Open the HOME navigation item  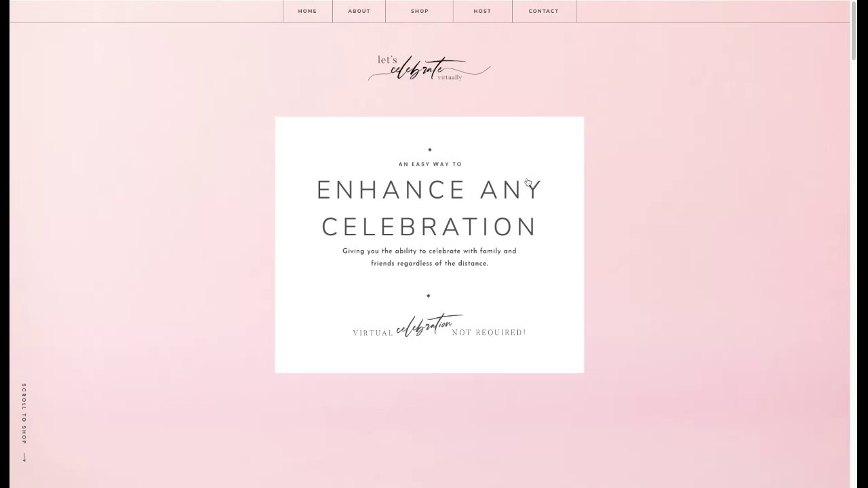coord(307,11)
